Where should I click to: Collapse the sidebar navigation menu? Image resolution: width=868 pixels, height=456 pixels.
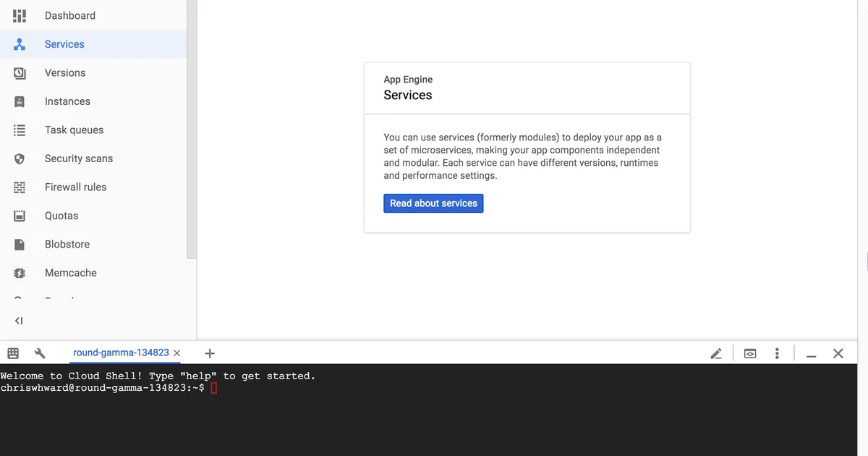pos(19,321)
